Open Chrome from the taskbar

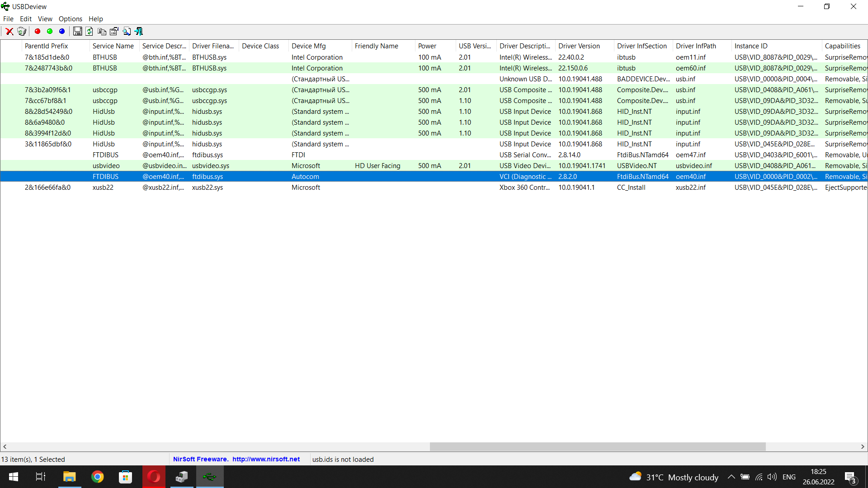coord(97,477)
